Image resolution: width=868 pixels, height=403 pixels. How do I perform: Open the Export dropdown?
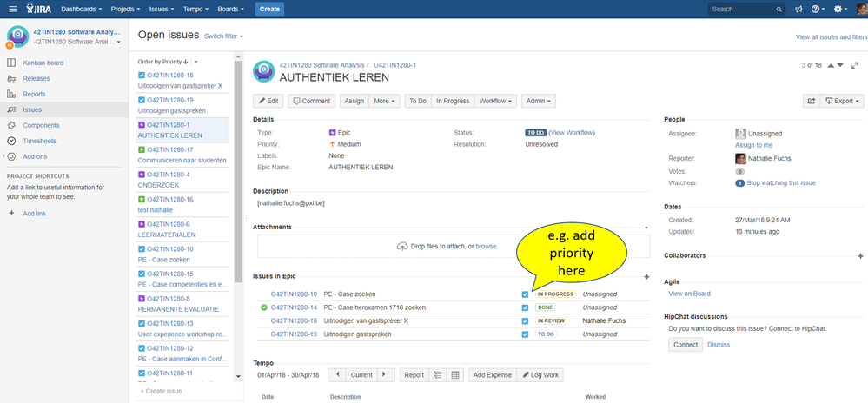click(x=842, y=102)
